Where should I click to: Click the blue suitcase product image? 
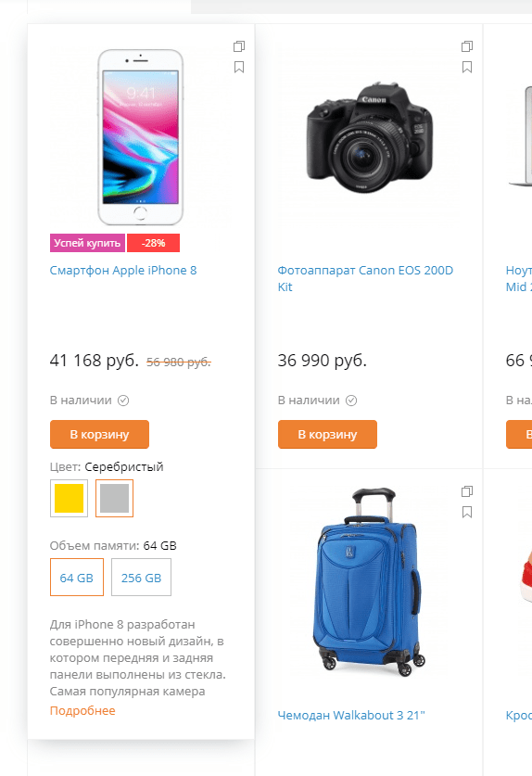369,582
